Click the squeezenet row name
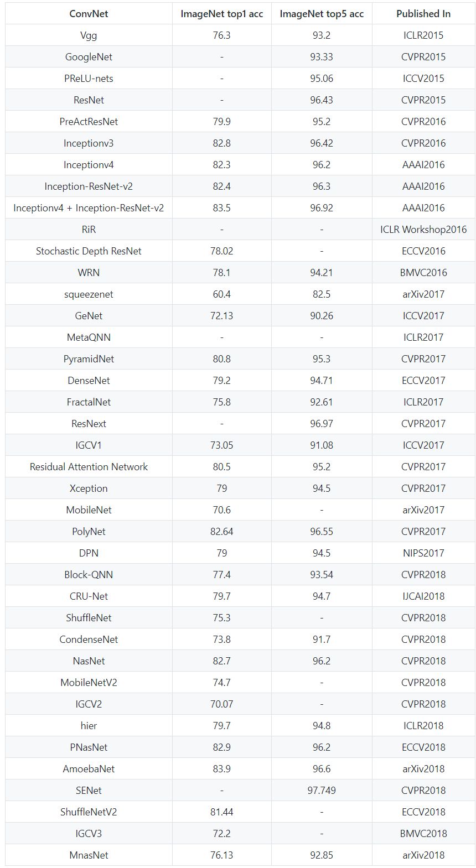Screen dimensions: 476x868 tap(89, 294)
